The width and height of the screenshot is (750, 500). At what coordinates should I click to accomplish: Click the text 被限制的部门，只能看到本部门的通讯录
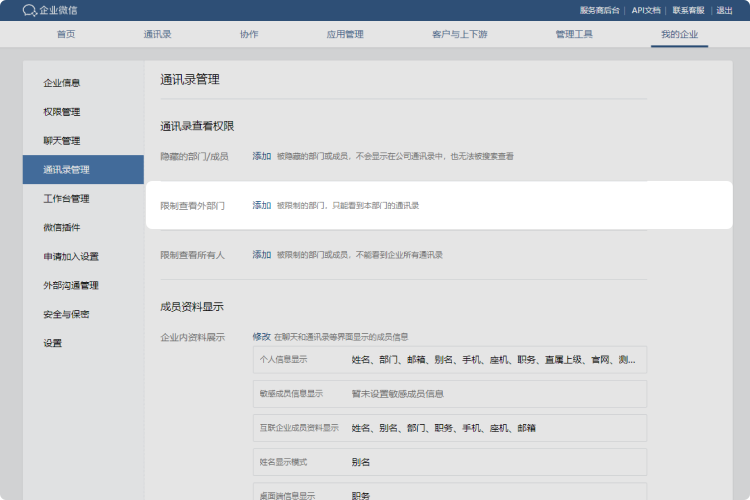pyautogui.click(x=348, y=206)
